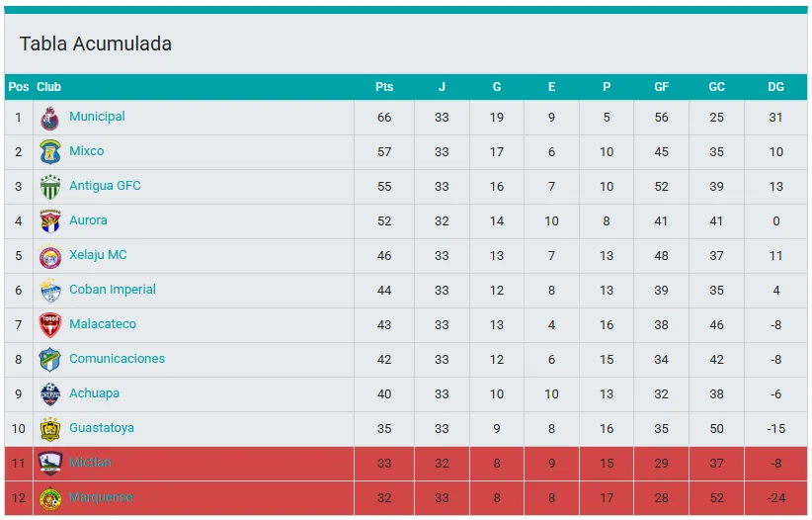Click the Achuapa club logo
This screenshot has height=520, width=812.
tap(50, 394)
